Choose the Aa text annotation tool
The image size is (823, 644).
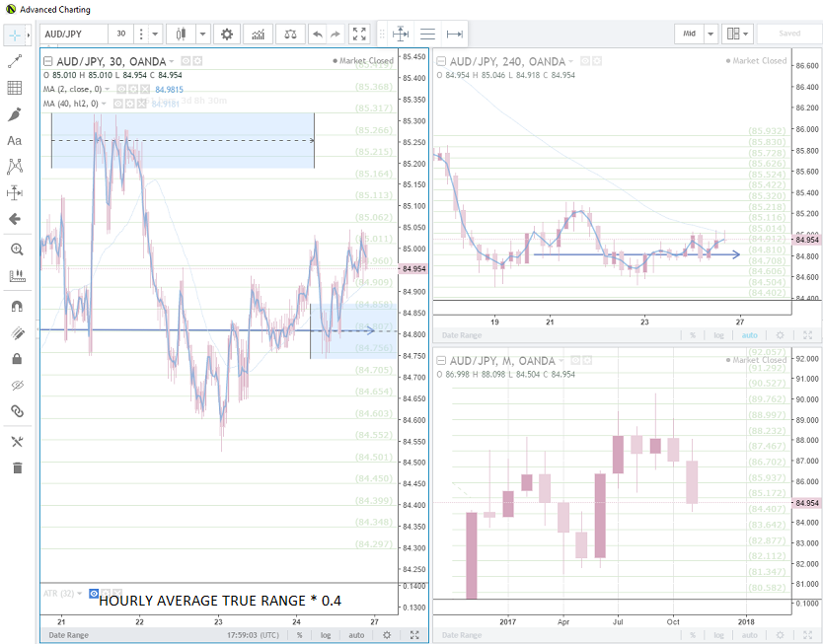pos(15,141)
